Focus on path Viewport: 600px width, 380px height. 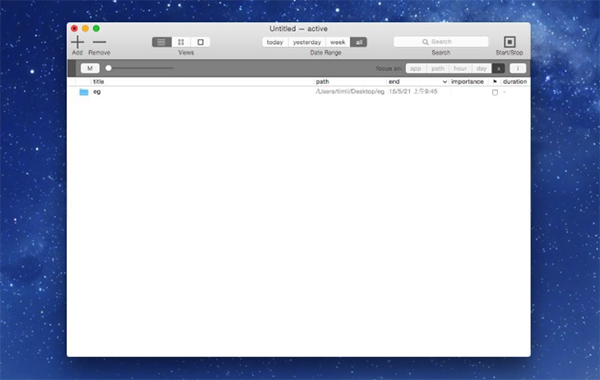[x=438, y=68]
